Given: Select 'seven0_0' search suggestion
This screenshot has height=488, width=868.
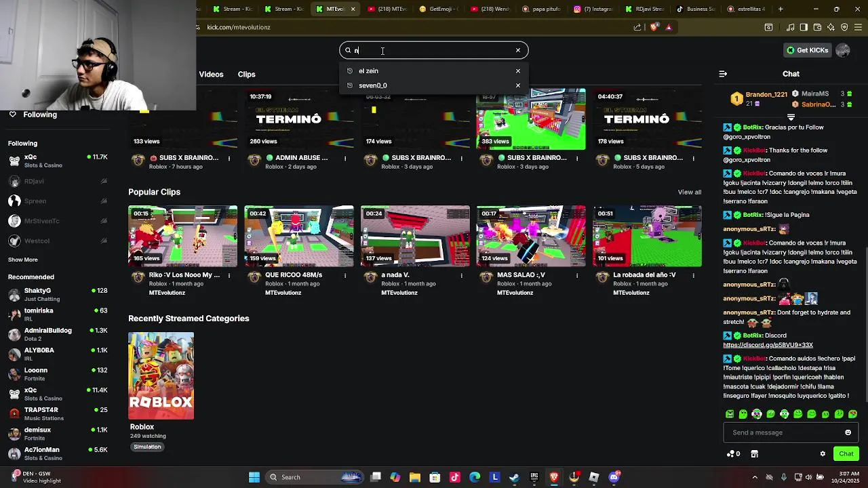Looking at the screenshot, I should pyautogui.click(x=373, y=85).
